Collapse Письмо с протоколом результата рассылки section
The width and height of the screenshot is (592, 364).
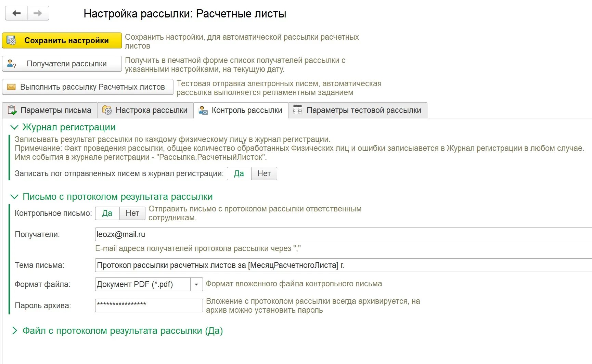pyautogui.click(x=14, y=197)
